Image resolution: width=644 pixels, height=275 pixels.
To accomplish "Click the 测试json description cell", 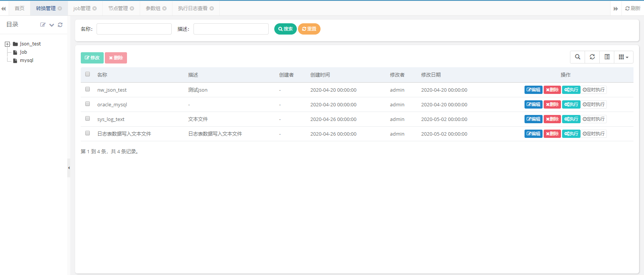I will click(x=198, y=90).
